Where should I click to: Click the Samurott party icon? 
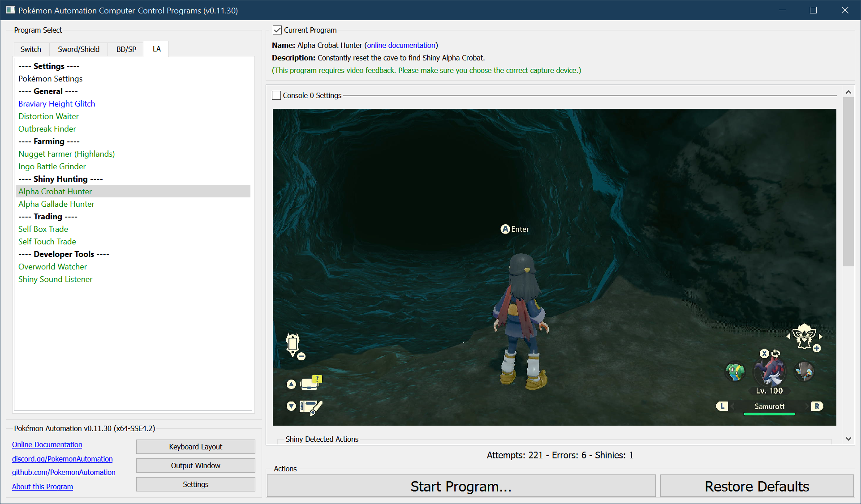tap(770, 372)
